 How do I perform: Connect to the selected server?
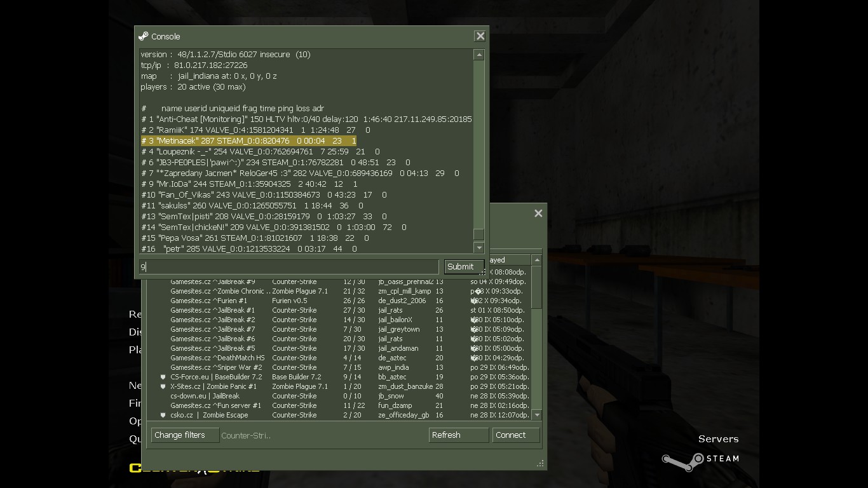coord(516,435)
